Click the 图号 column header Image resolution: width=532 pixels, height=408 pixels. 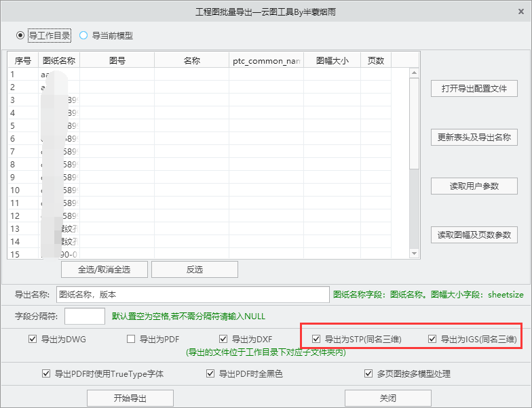tap(117, 61)
